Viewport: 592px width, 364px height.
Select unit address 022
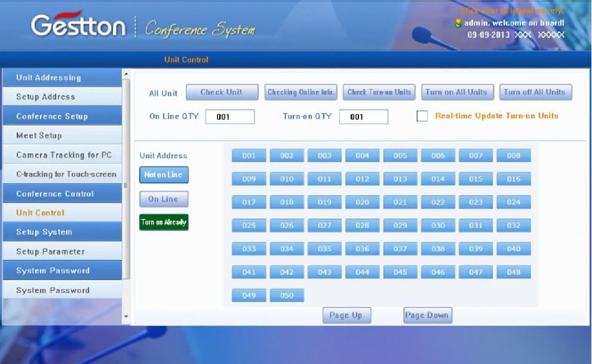point(438,202)
